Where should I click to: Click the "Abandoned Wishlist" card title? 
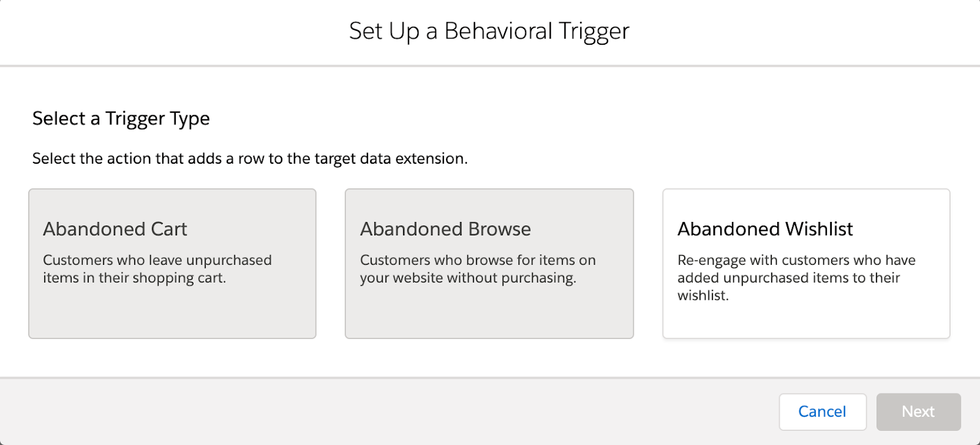pos(765,229)
